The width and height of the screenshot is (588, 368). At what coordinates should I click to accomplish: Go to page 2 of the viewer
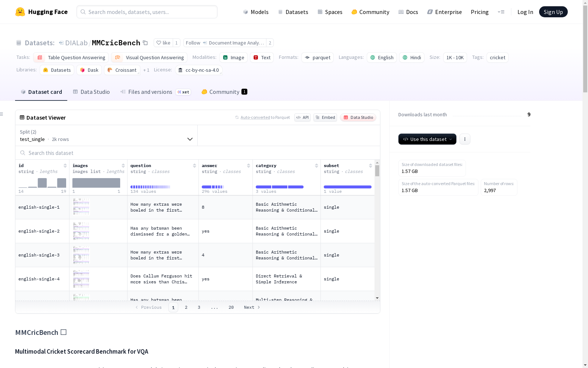(186, 307)
